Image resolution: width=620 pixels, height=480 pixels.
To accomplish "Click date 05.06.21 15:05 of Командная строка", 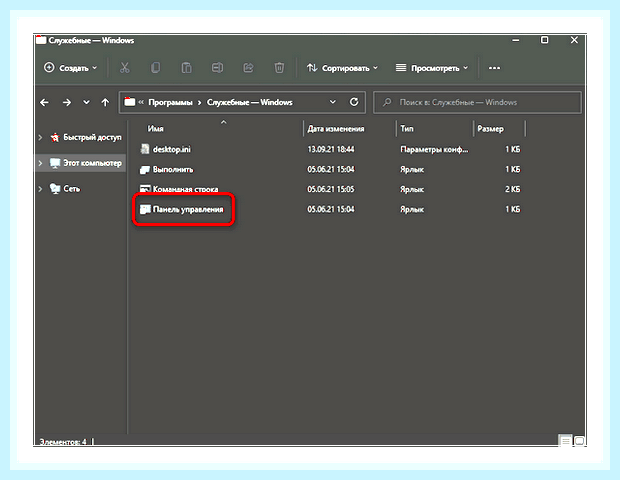I will tap(331, 189).
